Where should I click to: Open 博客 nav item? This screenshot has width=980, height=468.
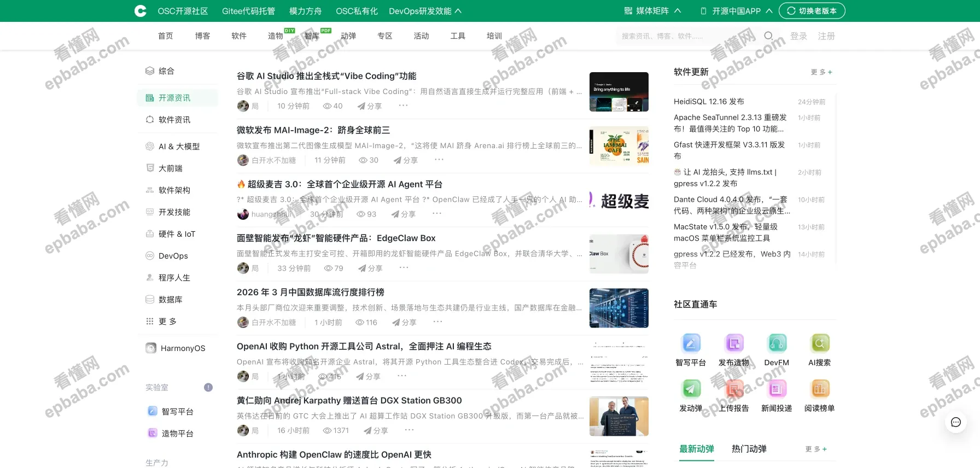[x=203, y=36]
